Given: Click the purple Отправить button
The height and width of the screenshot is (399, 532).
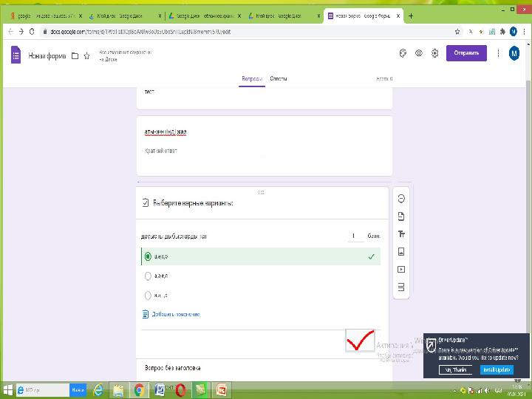Looking at the screenshot, I should [x=466, y=53].
